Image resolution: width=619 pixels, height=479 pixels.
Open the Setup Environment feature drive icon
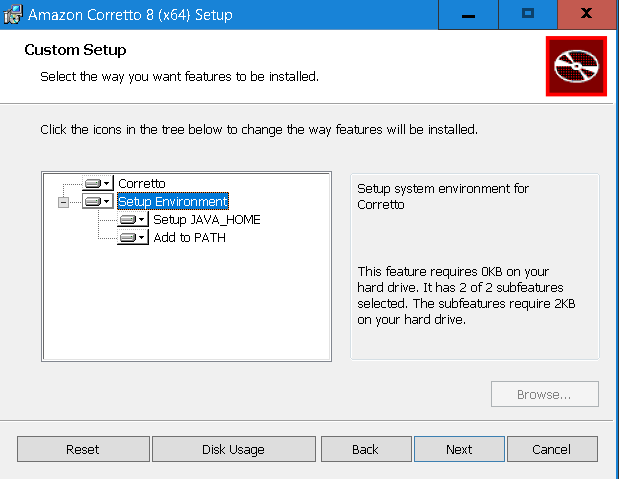coord(97,202)
